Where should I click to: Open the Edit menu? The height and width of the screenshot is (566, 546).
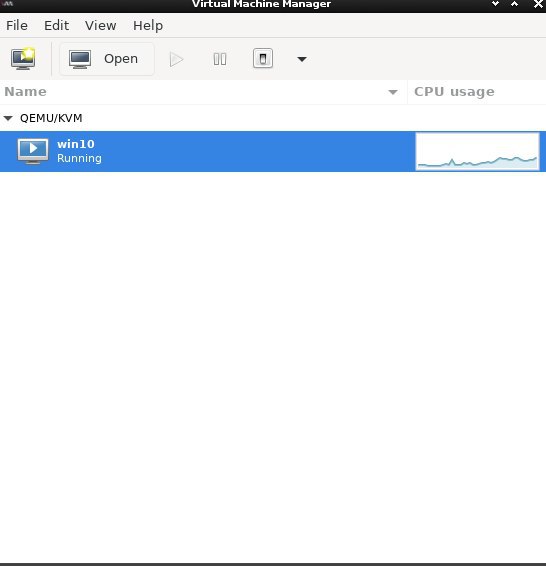tap(56, 26)
